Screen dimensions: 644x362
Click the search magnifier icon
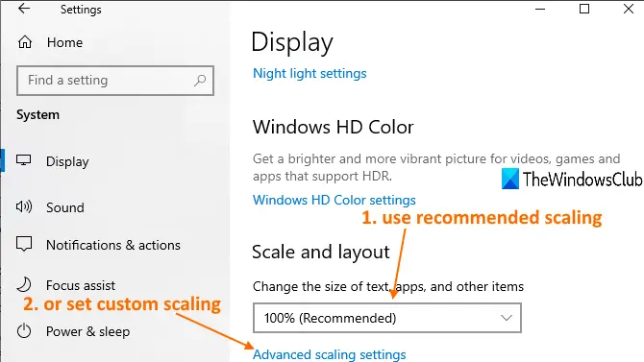200,80
